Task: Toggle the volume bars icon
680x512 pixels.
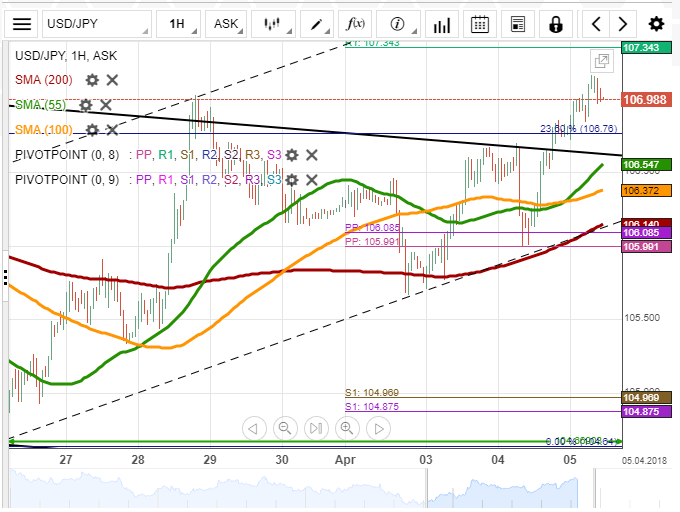Action: point(440,24)
